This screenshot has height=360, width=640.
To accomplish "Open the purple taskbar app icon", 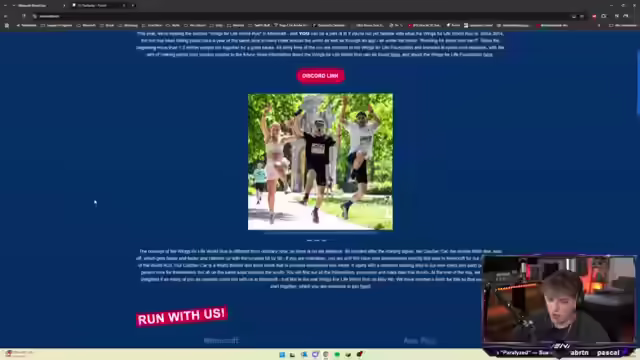I will click(x=315, y=355).
